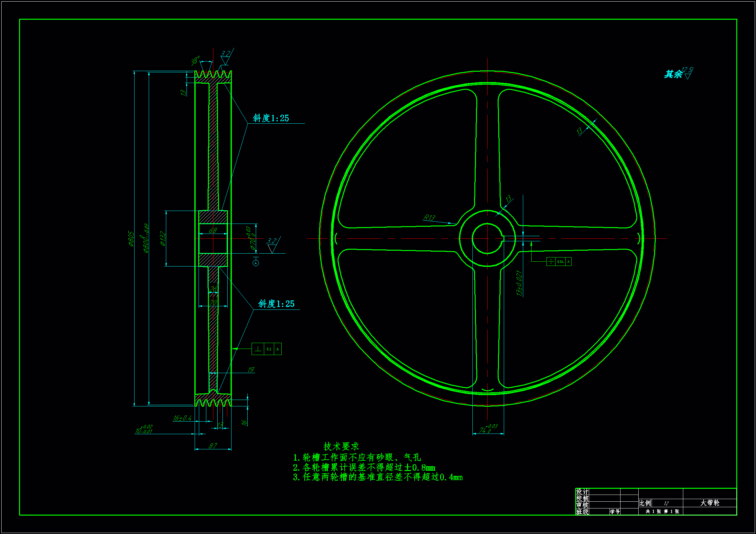Select technical requirement line 2 text
756x534 pixels.
[364, 467]
